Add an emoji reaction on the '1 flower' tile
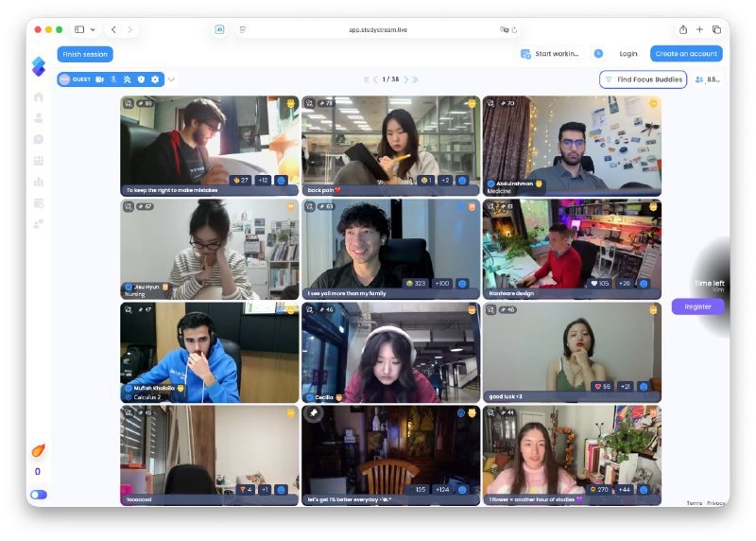756x541 pixels. click(644, 489)
